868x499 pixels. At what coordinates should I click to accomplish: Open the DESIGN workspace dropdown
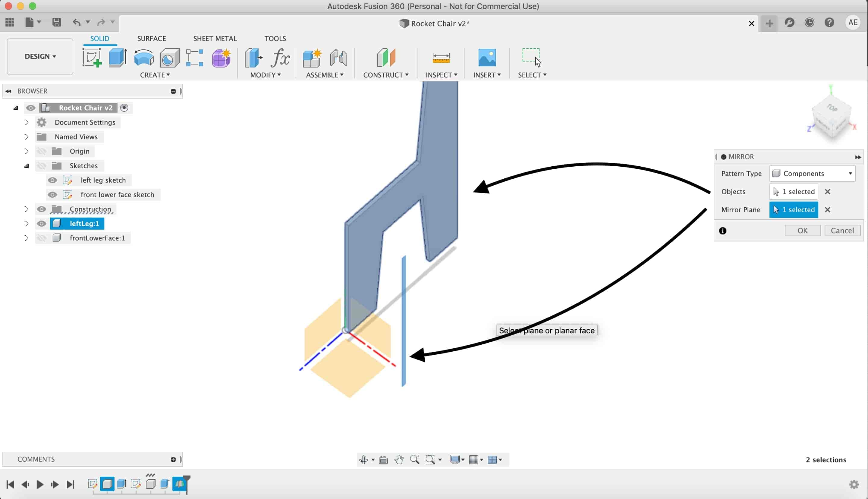click(x=40, y=56)
